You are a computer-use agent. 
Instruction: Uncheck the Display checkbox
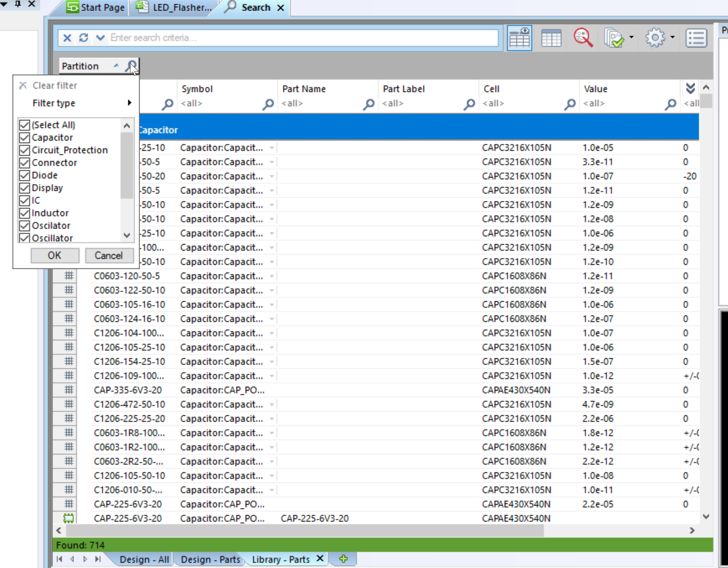coord(24,188)
